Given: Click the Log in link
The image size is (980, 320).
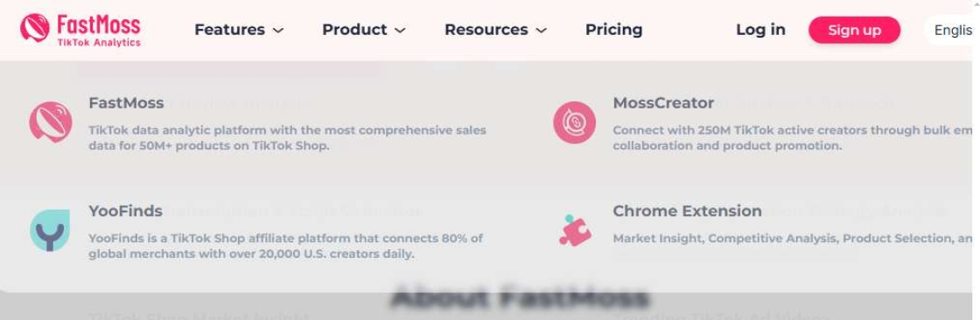Looking at the screenshot, I should coord(760,30).
